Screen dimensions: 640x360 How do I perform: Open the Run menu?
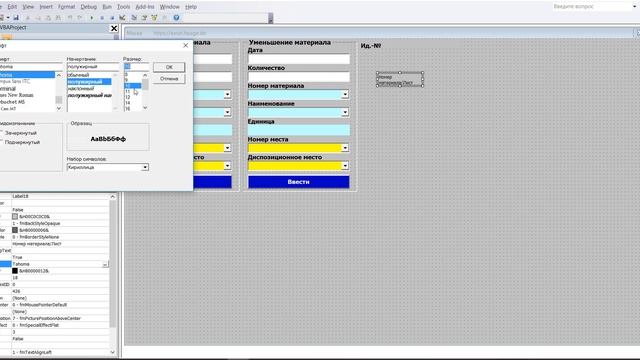click(x=107, y=7)
